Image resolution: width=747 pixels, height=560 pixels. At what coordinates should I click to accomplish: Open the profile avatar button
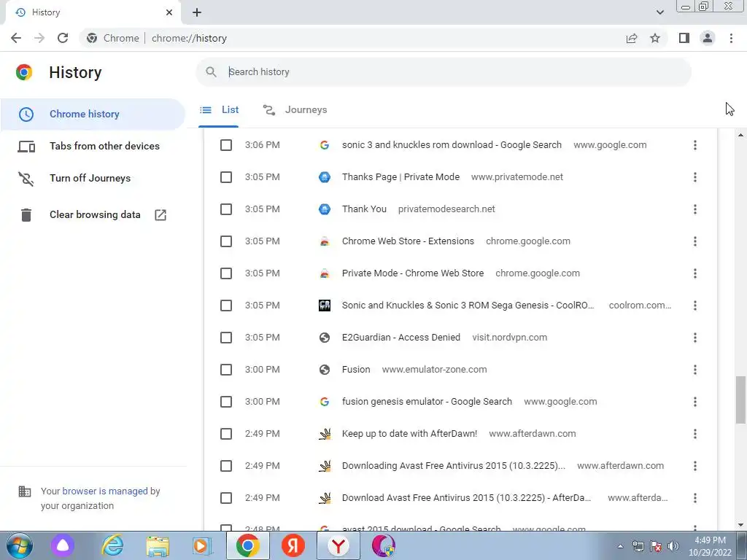coord(708,38)
